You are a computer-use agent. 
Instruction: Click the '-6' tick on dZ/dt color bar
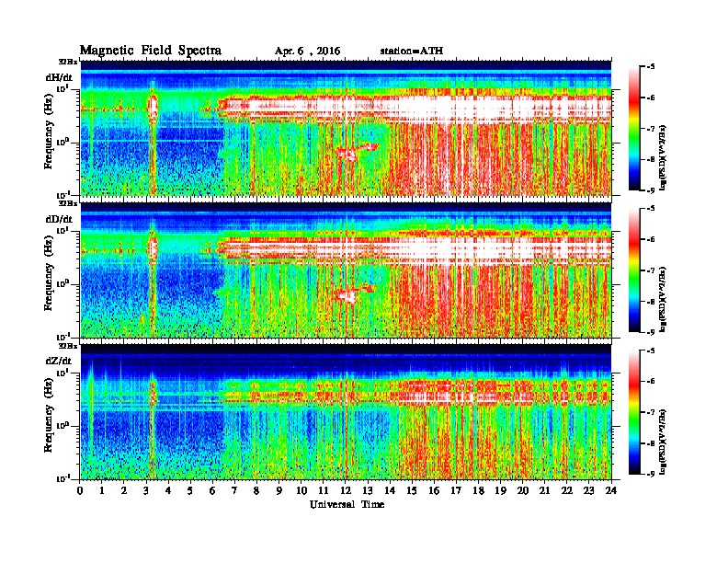[651, 382]
